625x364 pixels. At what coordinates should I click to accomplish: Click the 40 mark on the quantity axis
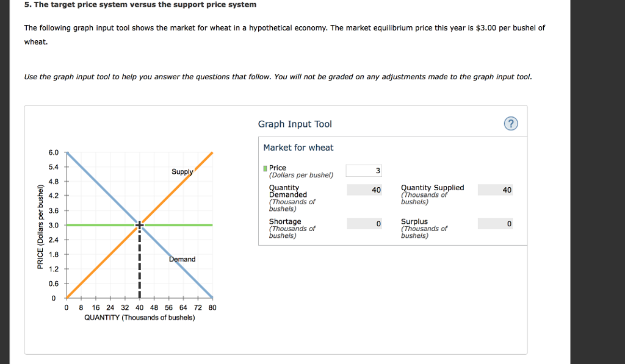(x=139, y=307)
